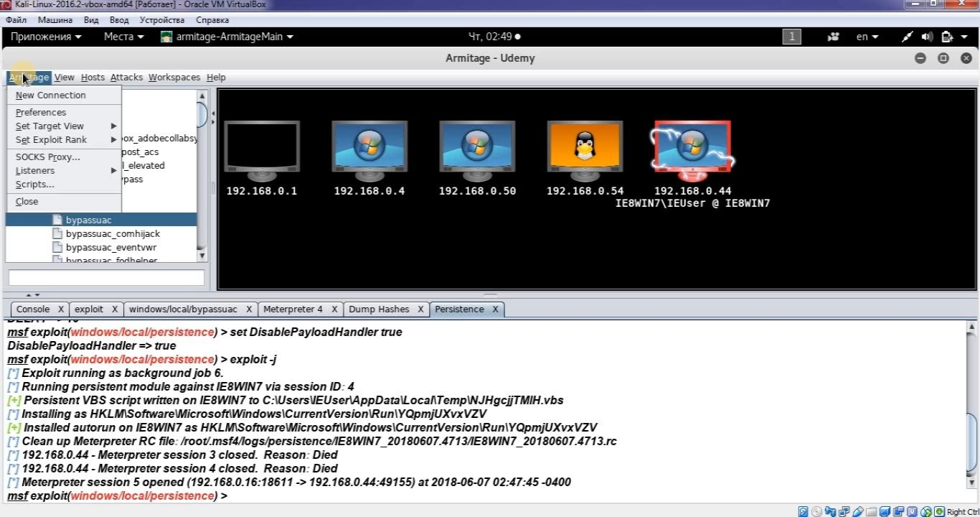Open the clock and calendar showing Чт, 02:49
The image size is (980, 517).
(494, 37)
